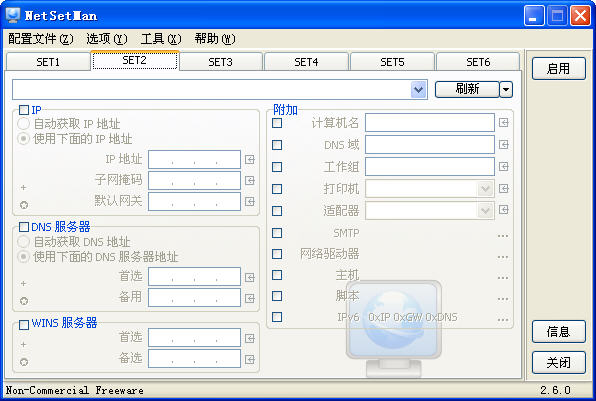The height and width of the screenshot is (401, 596).
Task: Open 脚本 settings with the ellipsis icon
Action: coord(503,299)
